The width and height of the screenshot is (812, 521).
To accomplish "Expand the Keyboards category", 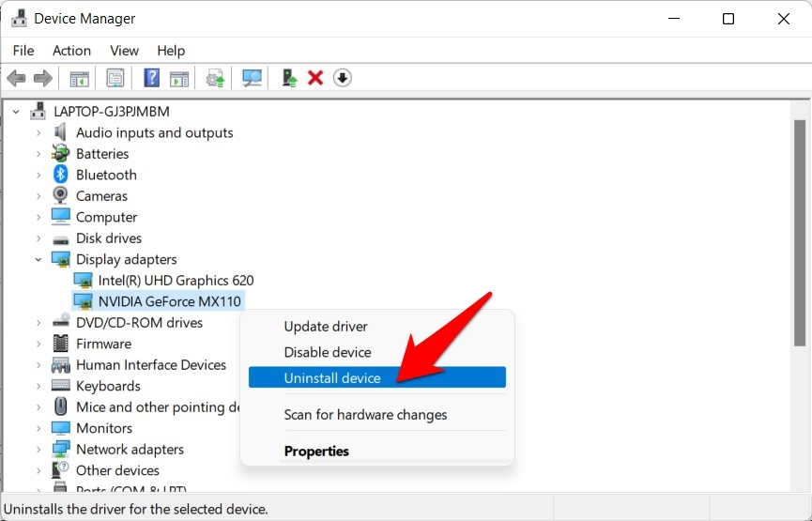I will coord(38,386).
